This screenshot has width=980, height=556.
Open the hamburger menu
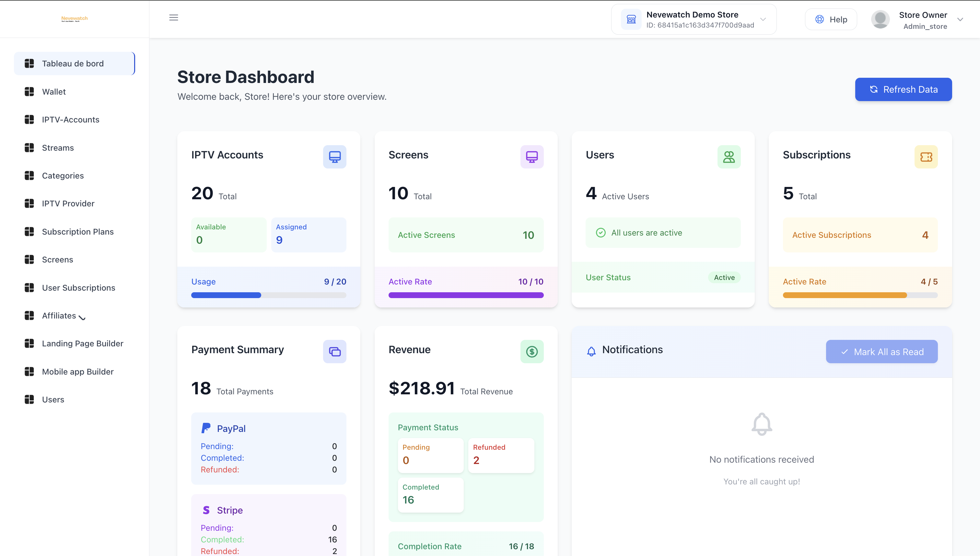[174, 17]
